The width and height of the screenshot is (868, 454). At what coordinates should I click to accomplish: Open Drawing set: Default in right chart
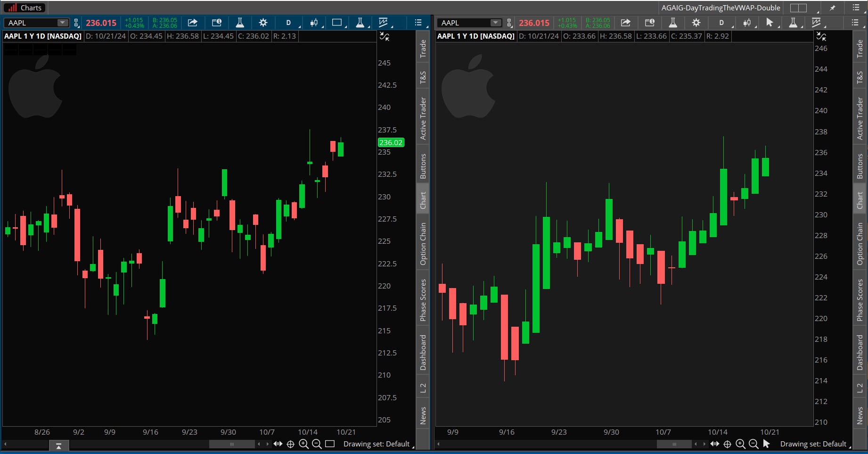pyautogui.click(x=813, y=444)
